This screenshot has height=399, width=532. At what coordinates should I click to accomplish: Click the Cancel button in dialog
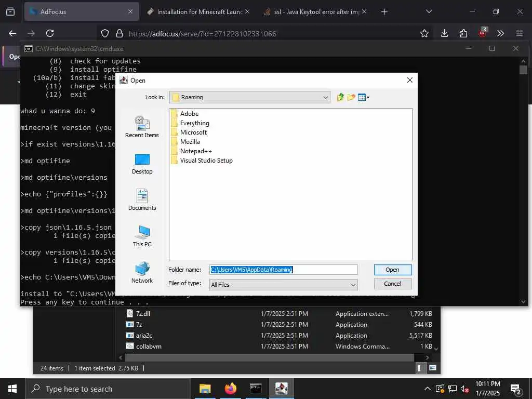[x=393, y=284]
